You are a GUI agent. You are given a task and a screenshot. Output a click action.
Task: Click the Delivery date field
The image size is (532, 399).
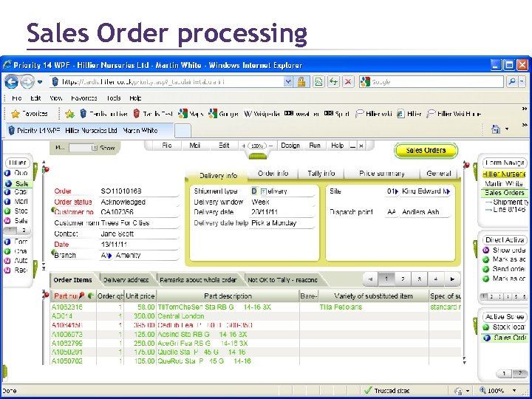tap(282, 212)
